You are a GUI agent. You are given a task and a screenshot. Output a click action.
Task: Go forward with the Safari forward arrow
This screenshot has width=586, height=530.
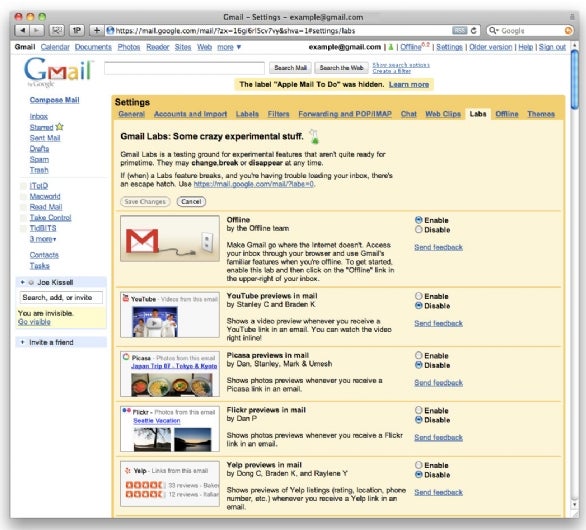[37, 31]
